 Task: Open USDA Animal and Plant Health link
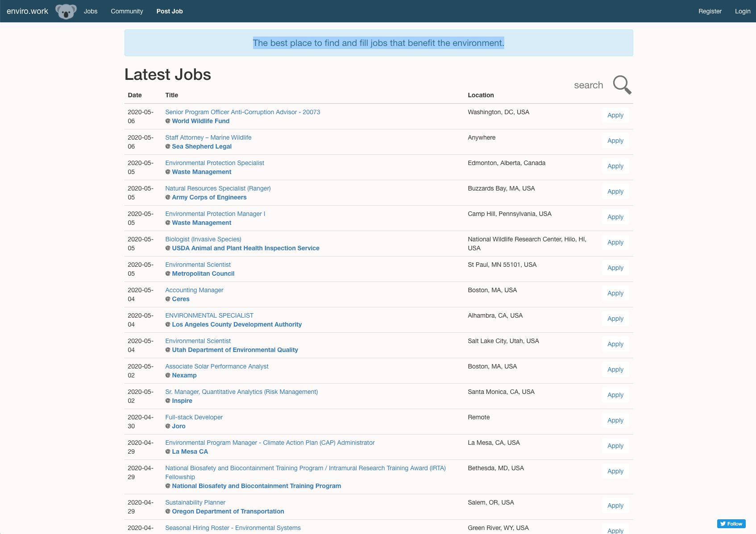[x=245, y=248]
